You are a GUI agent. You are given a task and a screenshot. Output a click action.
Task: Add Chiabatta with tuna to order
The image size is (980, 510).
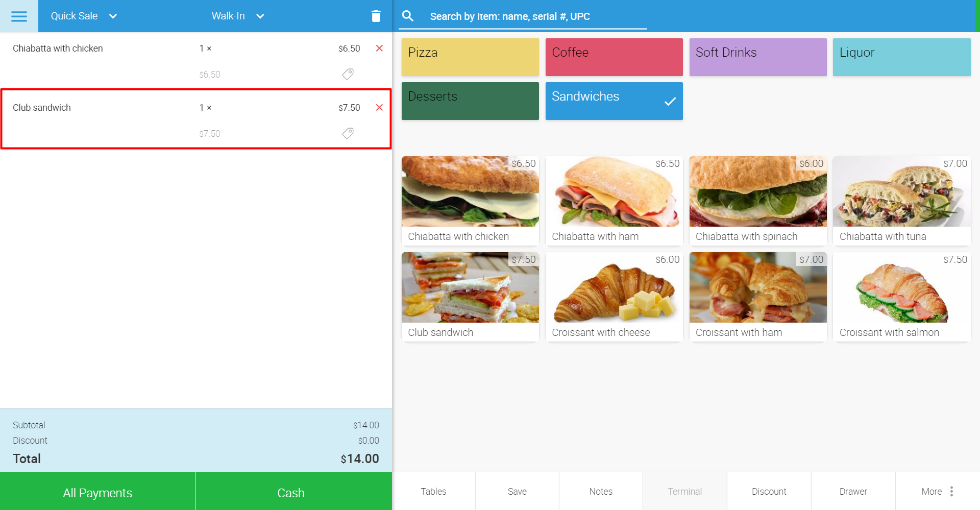(902, 201)
